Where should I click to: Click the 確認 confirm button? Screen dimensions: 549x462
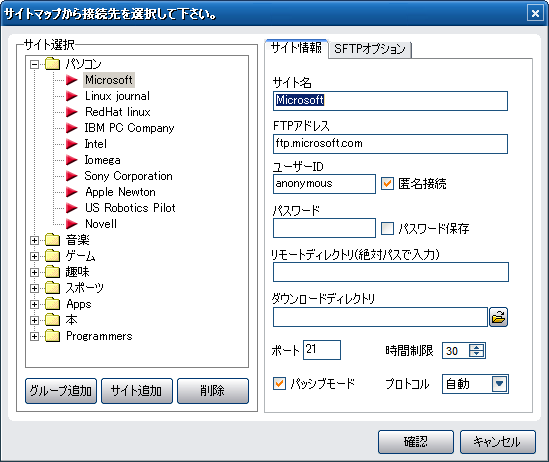click(x=416, y=442)
